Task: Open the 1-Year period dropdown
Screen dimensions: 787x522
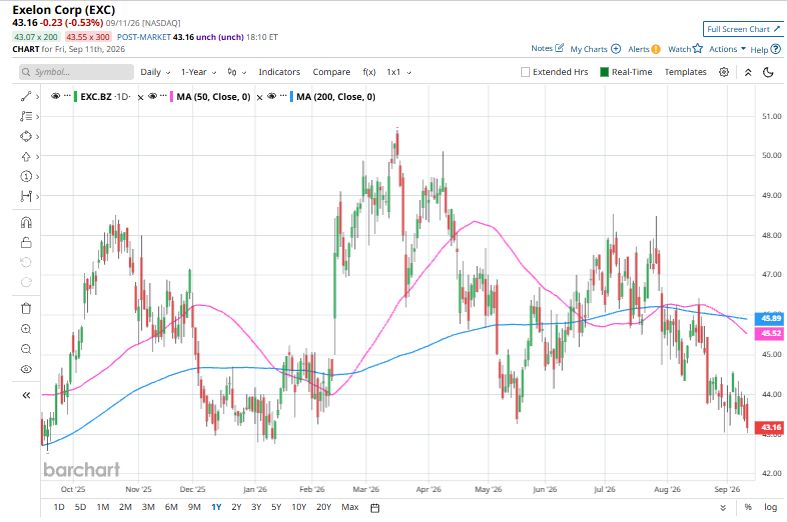Action: [199, 72]
